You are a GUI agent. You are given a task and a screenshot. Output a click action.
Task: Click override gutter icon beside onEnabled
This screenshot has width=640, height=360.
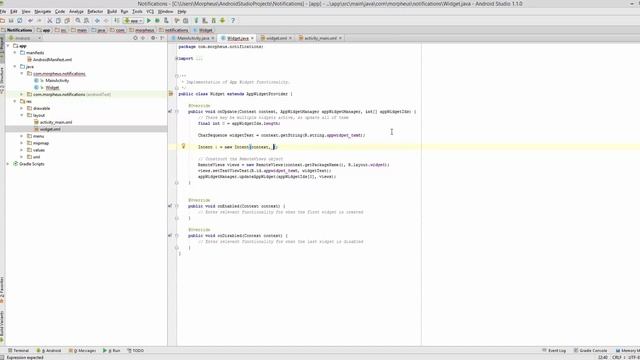170,206
